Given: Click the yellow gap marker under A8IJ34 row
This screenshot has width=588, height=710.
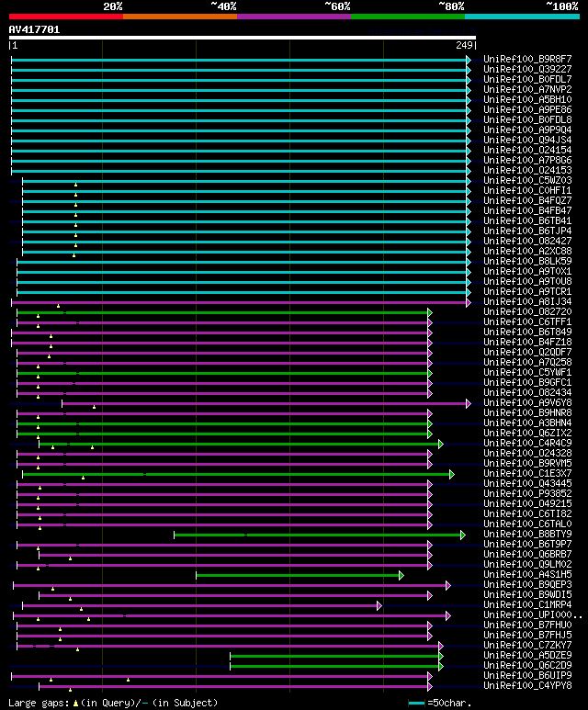Looking at the screenshot, I should (59, 306).
